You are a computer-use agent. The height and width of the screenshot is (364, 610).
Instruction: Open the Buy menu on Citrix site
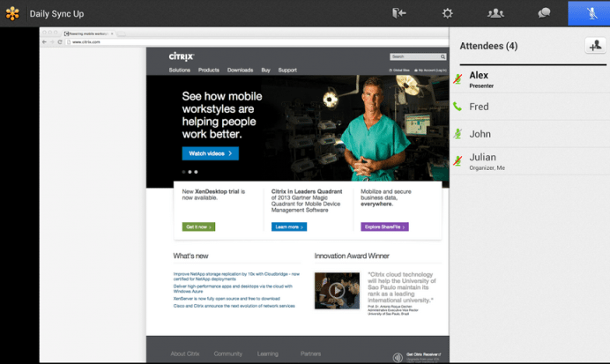pos(265,70)
